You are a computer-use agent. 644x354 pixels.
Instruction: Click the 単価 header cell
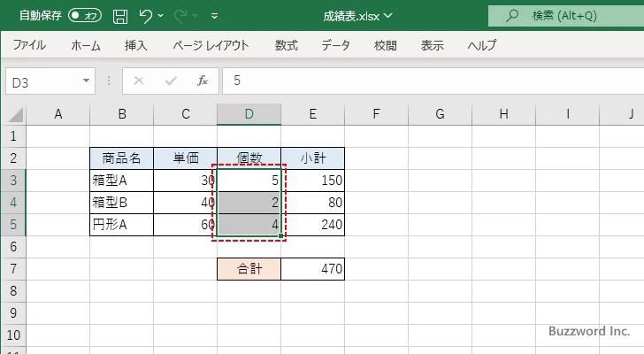pyautogui.click(x=185, y=158)
